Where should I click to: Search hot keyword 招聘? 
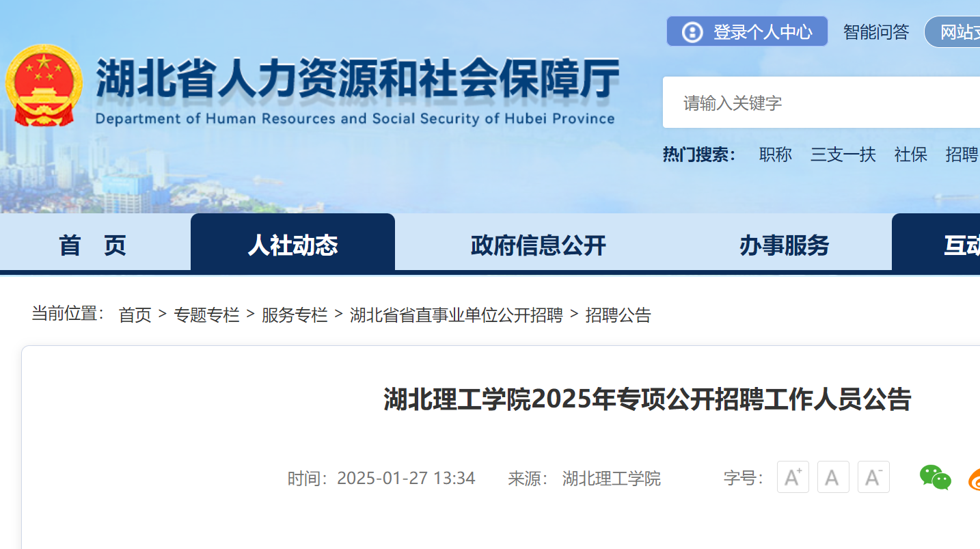[x=962, y=155]
